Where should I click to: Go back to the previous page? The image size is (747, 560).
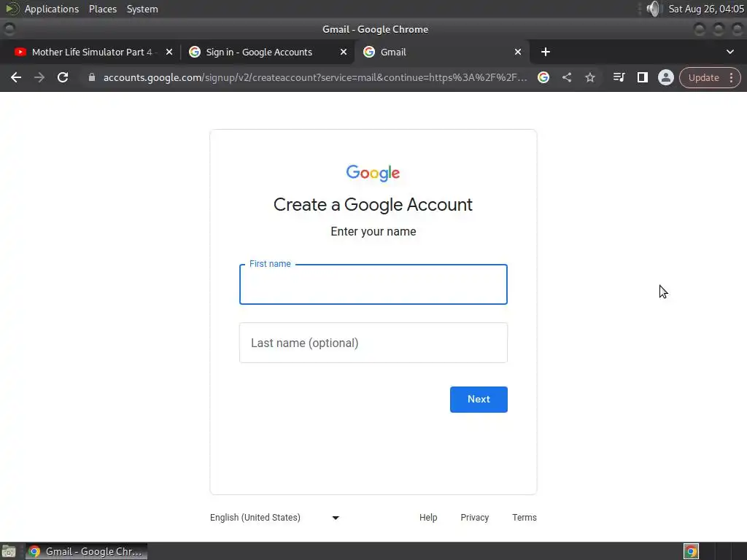16,77
